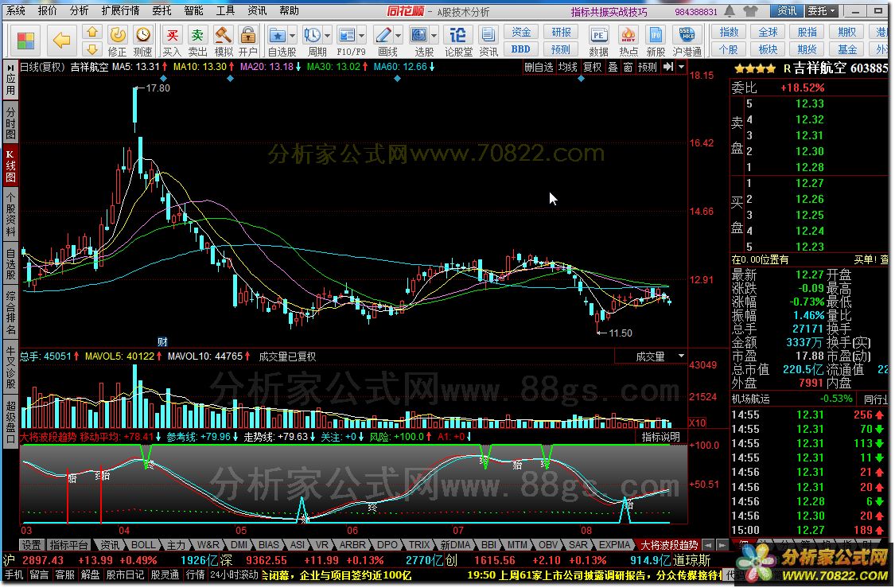Open the chart toolbar dropdown arrow after skip icon
The image size is (895, 588).
681,67
